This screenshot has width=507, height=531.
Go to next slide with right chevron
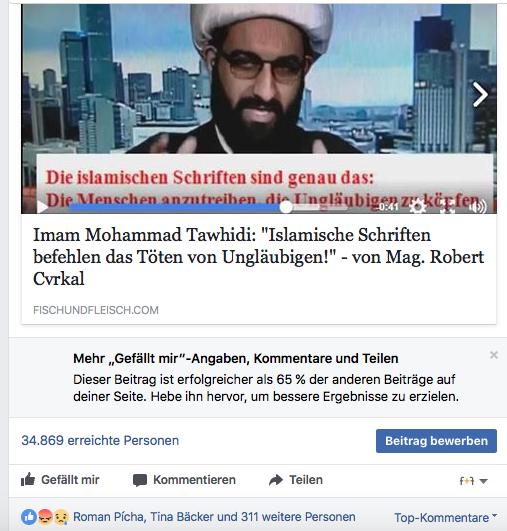tap(480, 94)
